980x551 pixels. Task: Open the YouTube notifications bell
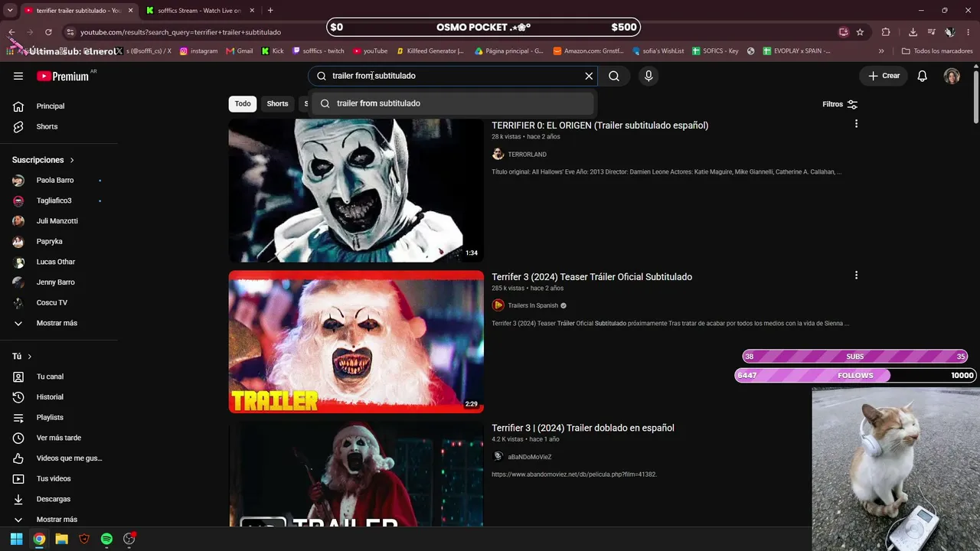point(923,76)
